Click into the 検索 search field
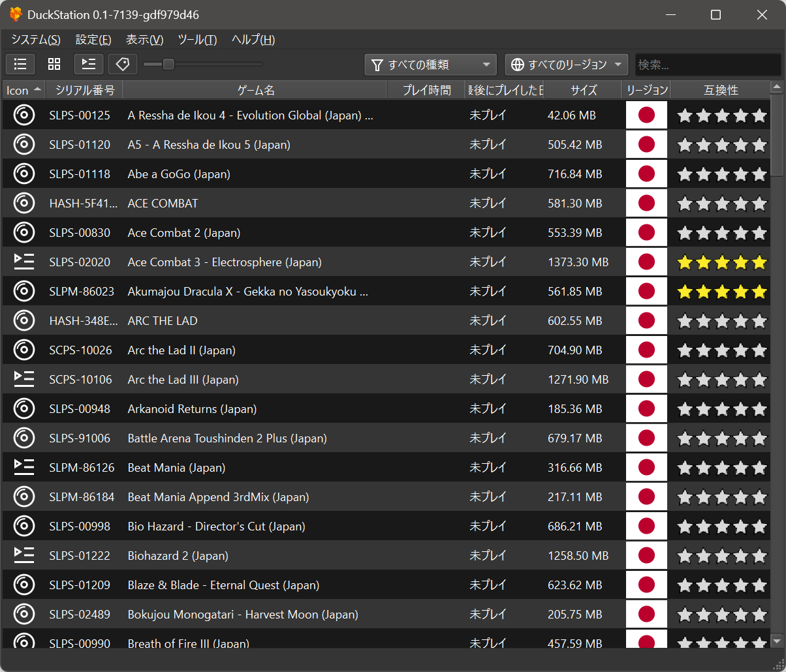Image resolution: width=786 pixels, height=672 pixels. click(x=708, y=65)
